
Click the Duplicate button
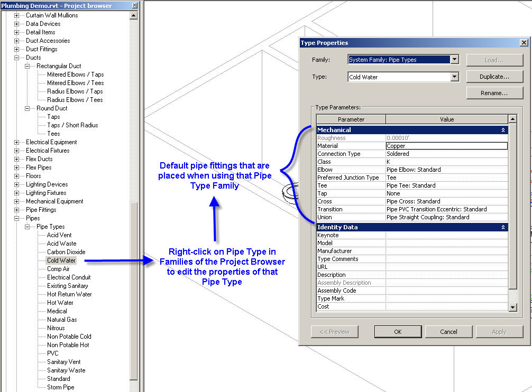coord(494,77)
